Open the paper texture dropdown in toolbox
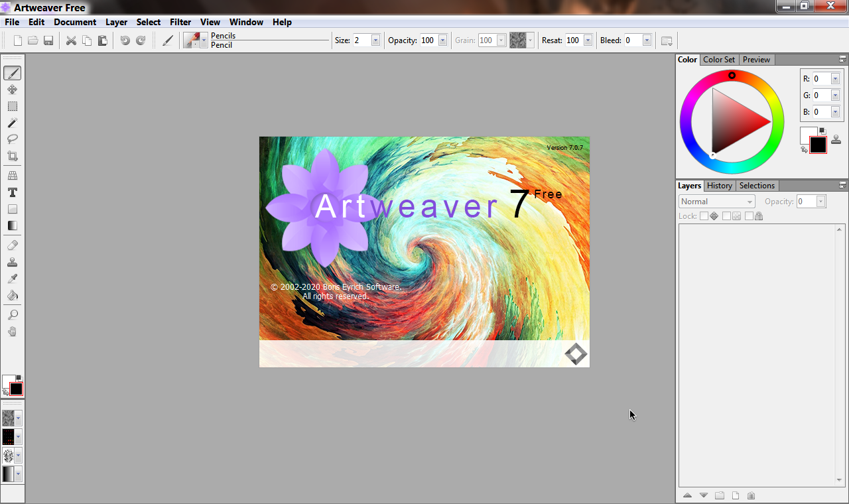This screenshot has height=504, width=849. coord(18,418)
